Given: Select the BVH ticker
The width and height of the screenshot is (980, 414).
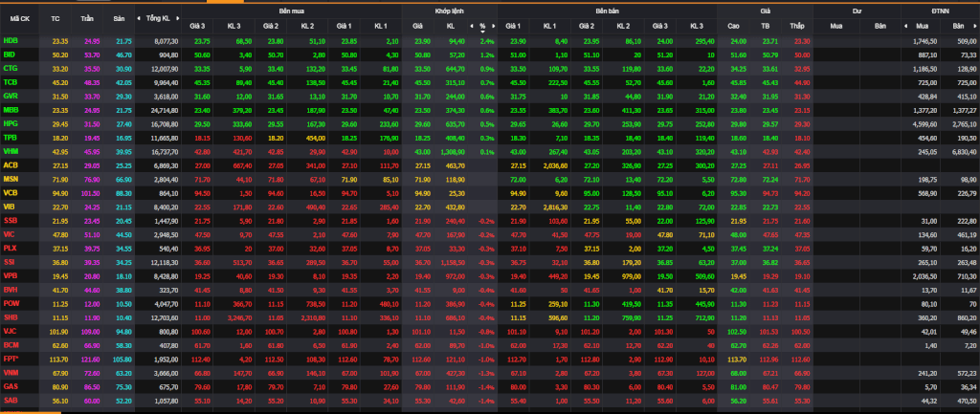Looking at the screenshot, I should pyautogui.click(x=11, y=289).
